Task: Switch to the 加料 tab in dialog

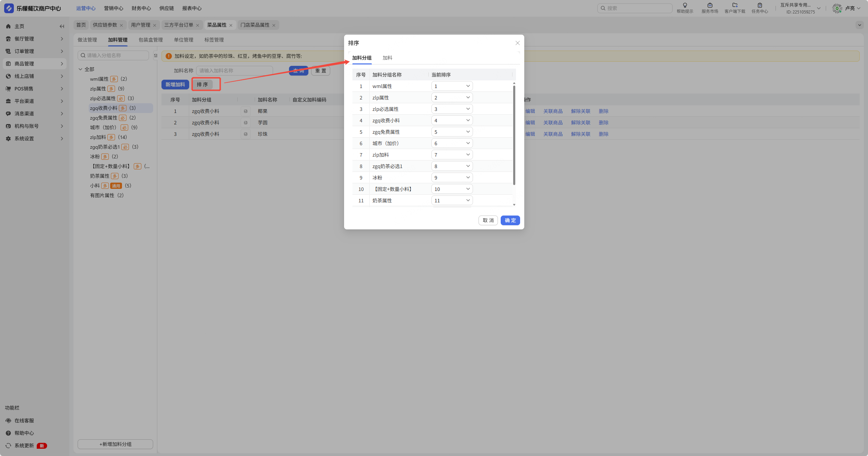Action: click(387, 58)
